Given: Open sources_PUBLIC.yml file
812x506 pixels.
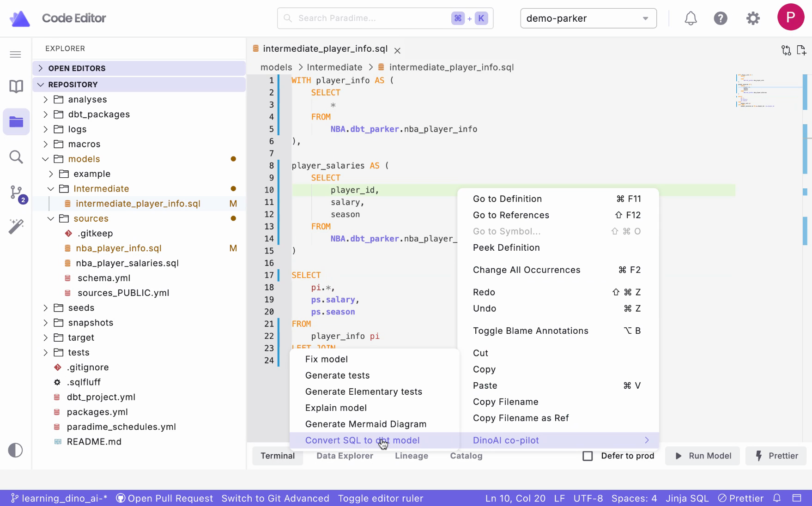Looking at the screenshot, I should click(123, 293).
